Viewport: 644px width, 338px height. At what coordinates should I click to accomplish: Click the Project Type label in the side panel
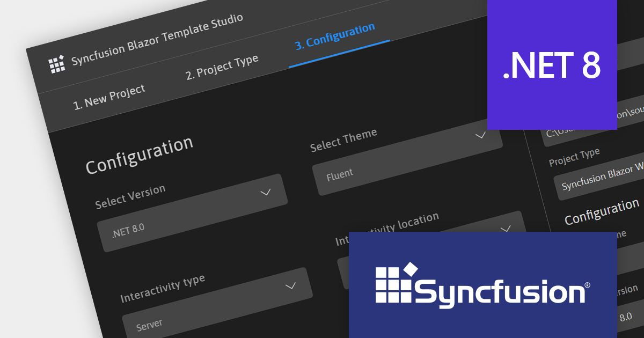(x=574, y=157)
